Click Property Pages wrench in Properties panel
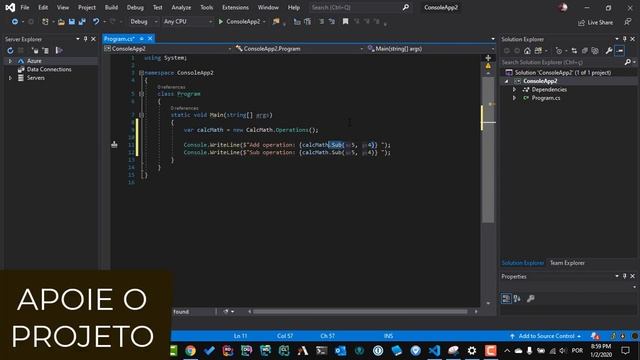Screen dimensions: 640x360 tap(531, 298)
